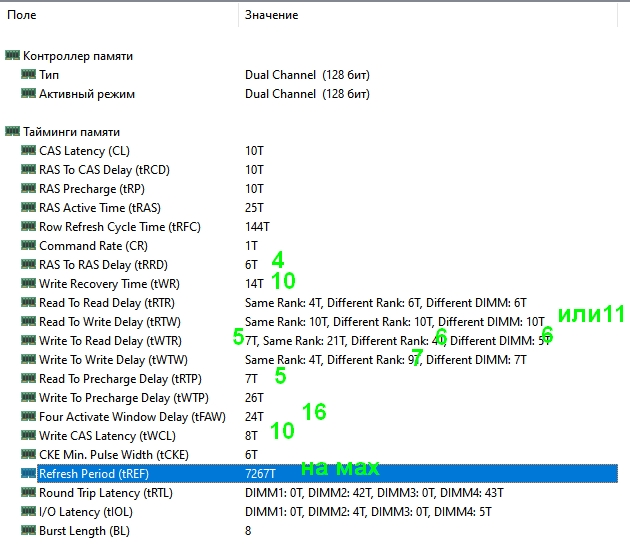
Task: Click the icon beside RAS To RAS Delay
Action: click(x=29, y=264)
